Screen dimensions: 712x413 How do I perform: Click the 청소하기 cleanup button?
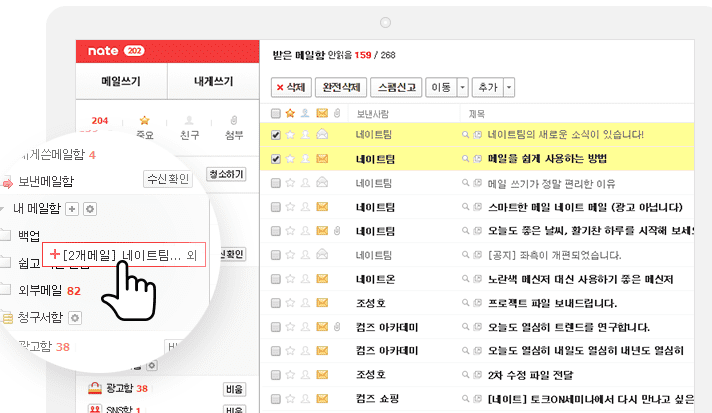(226, 174)
